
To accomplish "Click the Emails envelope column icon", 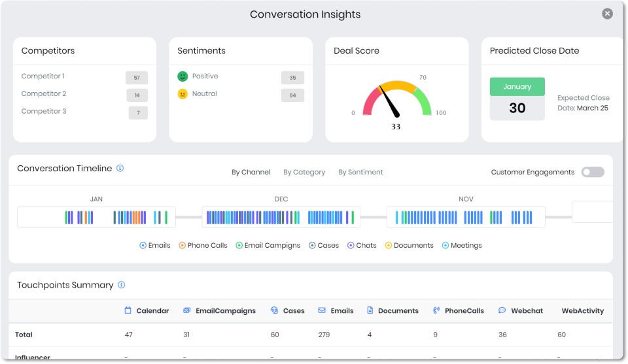I will pos(322,310).
